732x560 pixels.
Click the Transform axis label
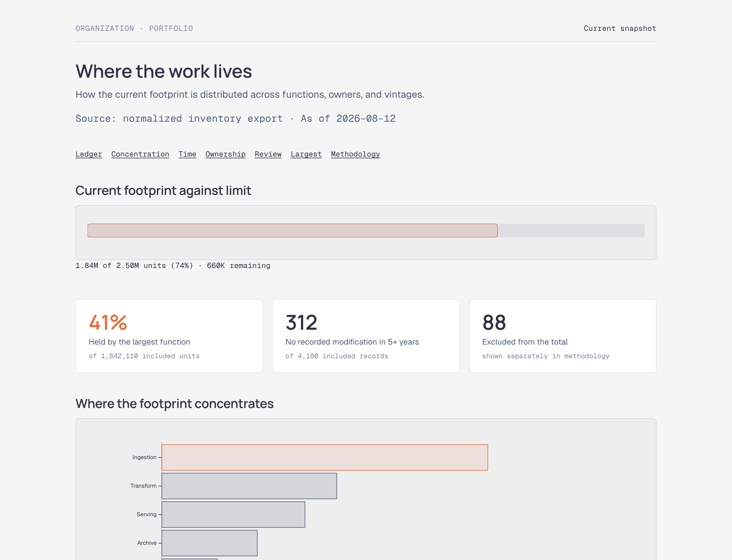click(x=144, y=486)
